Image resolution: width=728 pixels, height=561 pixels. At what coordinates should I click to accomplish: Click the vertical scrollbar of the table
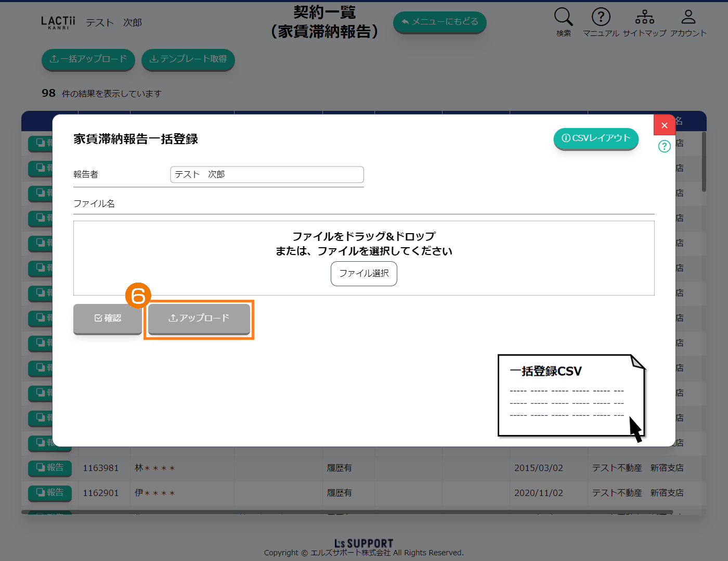coord(704,162)
